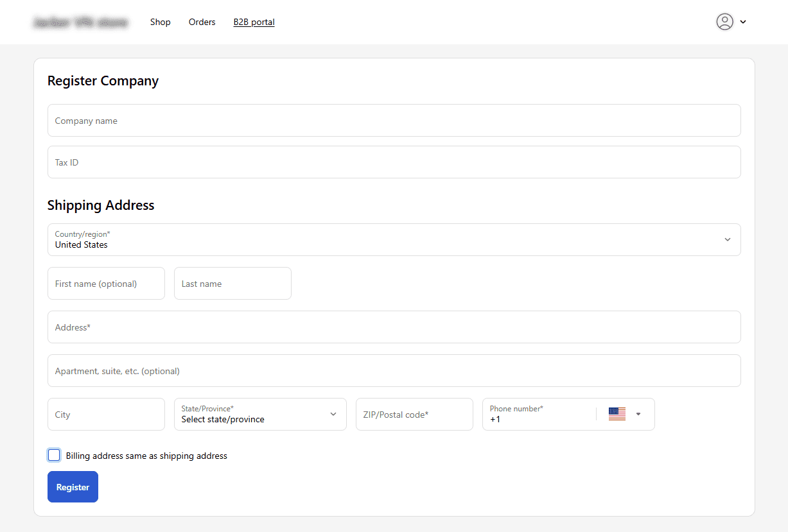Viewport: 788px width, 532px height.
Task: Click the Tax ID field
Action: tap(394, 162)
